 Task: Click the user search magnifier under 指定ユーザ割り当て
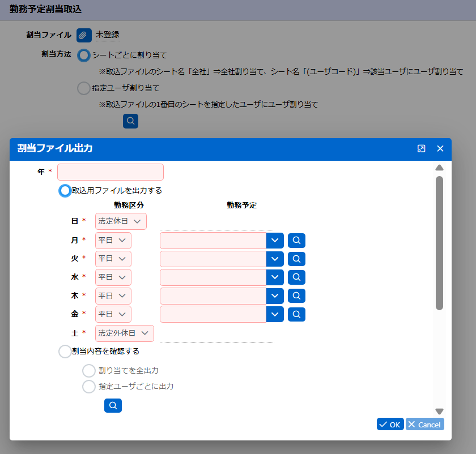(x=130, y=121)
